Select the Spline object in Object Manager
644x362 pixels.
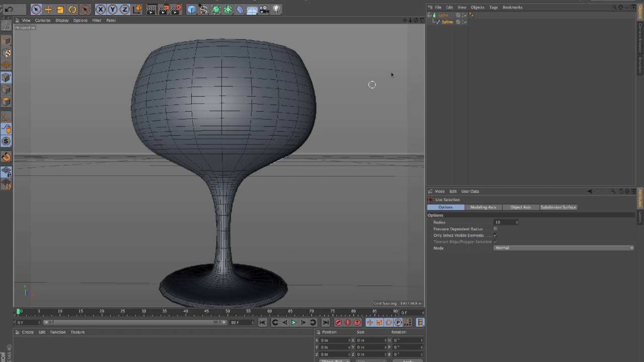coord(447,22)
